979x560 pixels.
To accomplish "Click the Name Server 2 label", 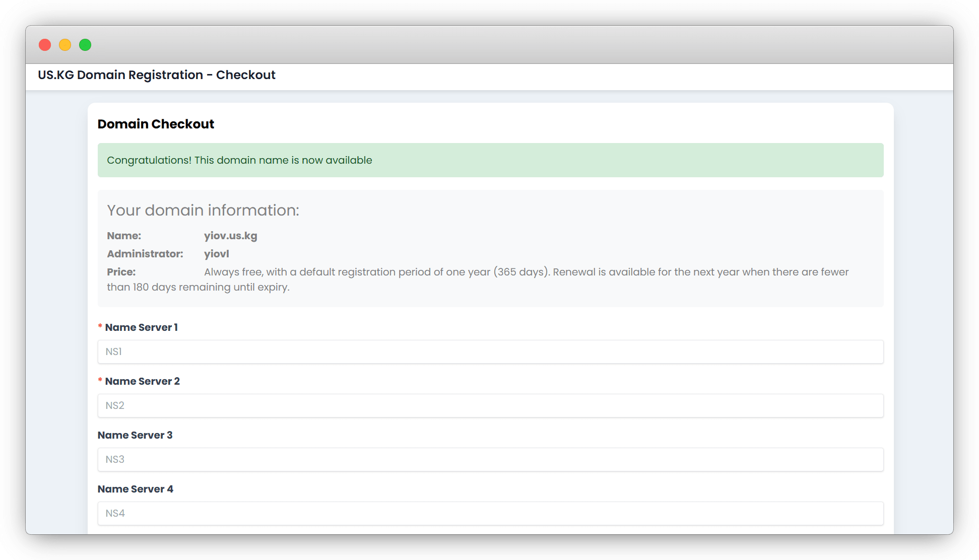I will point(142,381).
